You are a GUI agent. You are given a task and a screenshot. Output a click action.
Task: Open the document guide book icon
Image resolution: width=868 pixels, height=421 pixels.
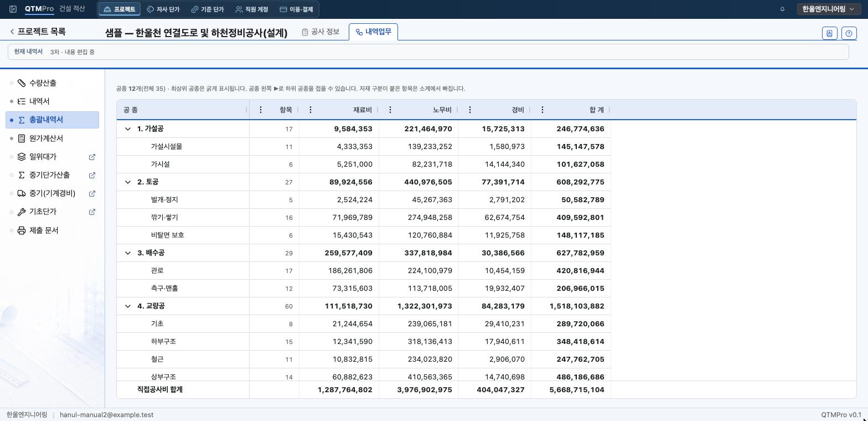829,33
